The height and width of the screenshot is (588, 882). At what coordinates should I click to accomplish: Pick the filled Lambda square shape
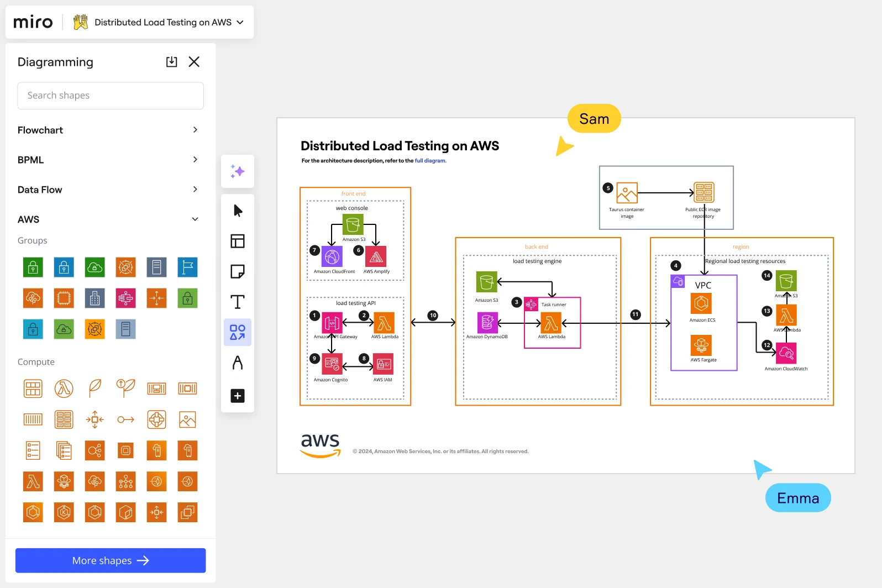pyautogui.click(x=33, y=481)
